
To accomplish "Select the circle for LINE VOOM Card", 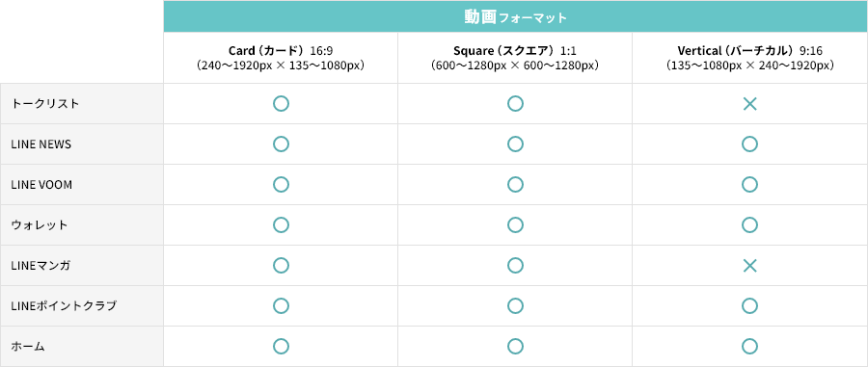I will tap(281, 185).
